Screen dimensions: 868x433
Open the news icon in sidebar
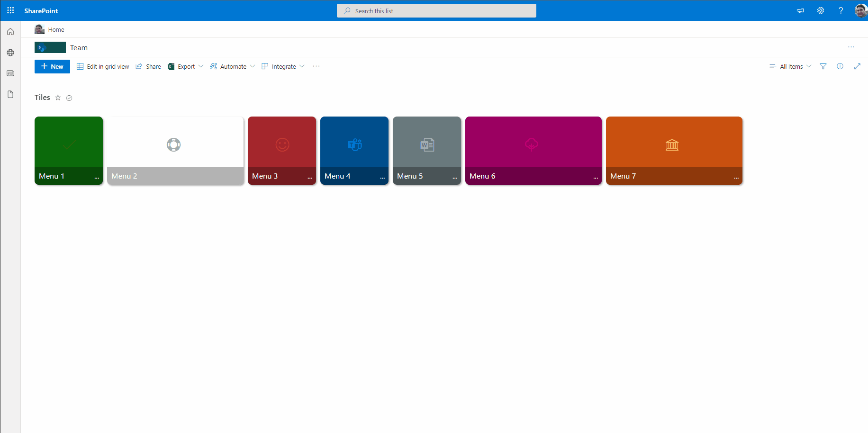(10, 73)
